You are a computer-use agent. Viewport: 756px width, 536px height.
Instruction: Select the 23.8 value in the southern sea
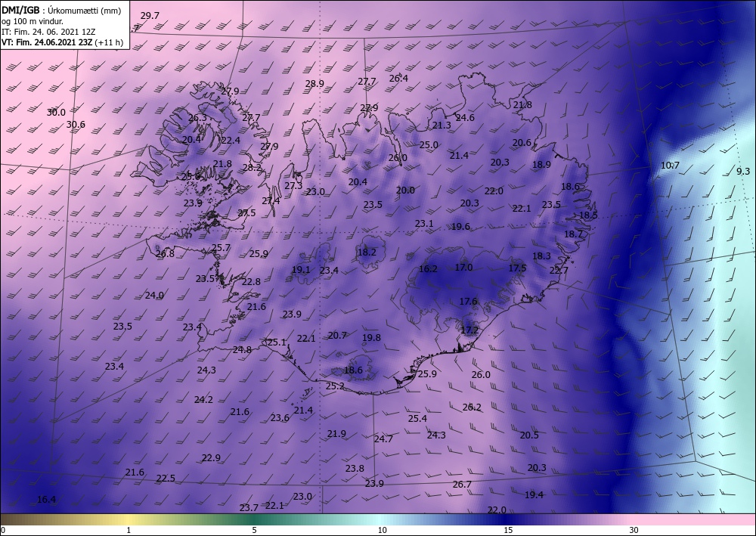[x=355, y=469]
